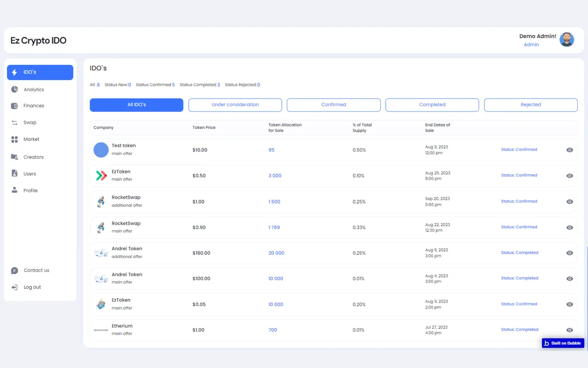View RocketSwap $0.90 row via its eye icon

click(569, 228)
